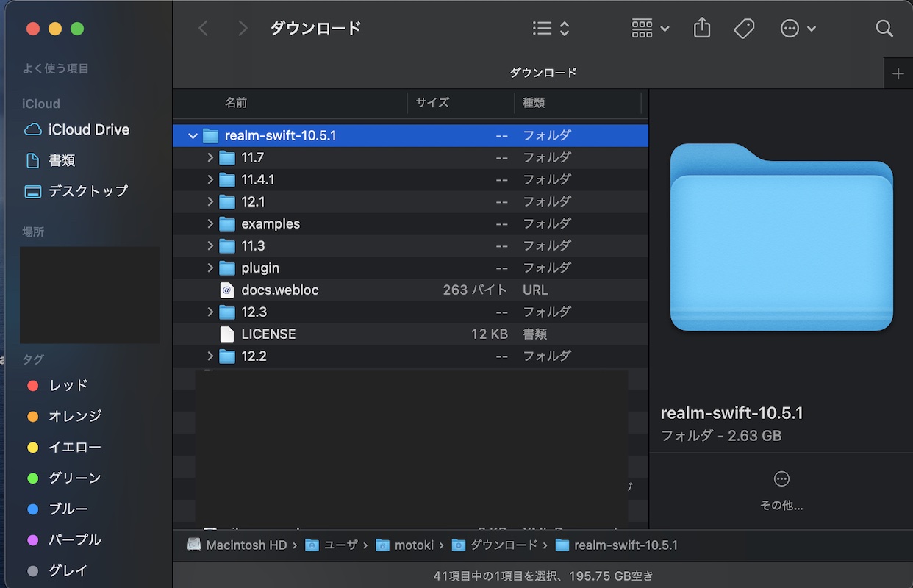
Task: Change view mode with list view control
Action: [x=551, y=29]
